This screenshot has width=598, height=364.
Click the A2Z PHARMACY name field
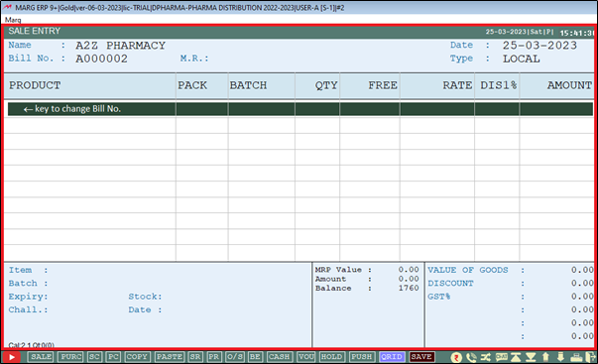click(x=120, y=46)
